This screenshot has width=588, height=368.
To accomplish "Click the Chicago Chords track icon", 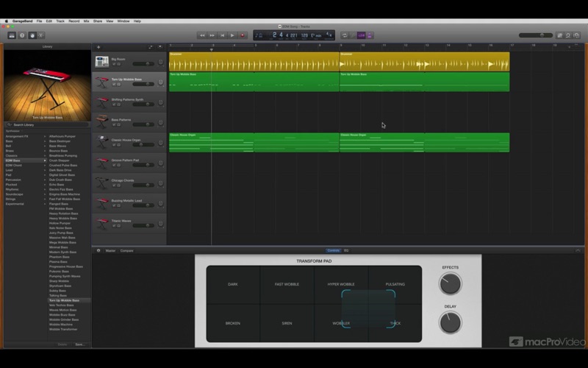I will click(x=101, y=183).
